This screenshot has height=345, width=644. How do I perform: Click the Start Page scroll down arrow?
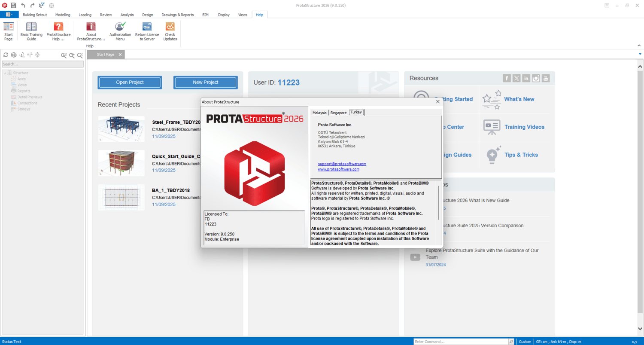(640, 329)
